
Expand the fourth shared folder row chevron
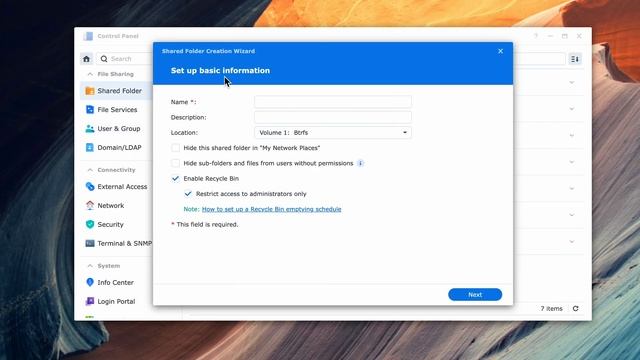click(x=572, y=162)
